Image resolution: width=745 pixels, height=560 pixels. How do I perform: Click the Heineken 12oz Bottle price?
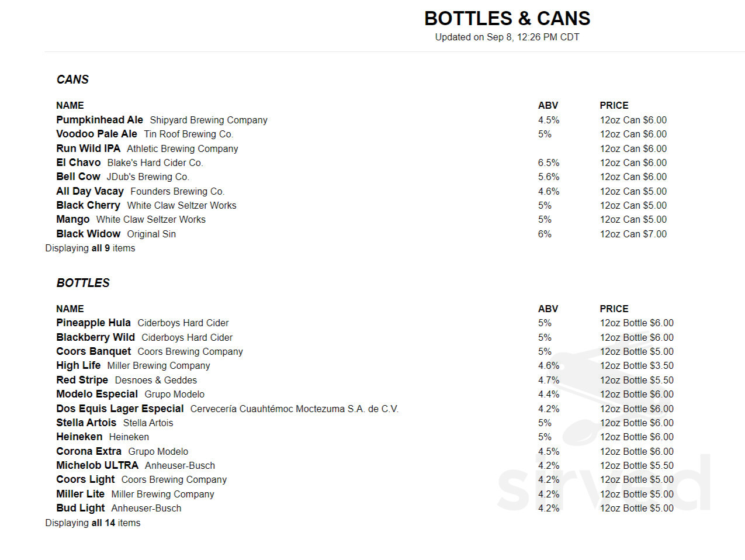pyautogui.click(x=636, y=437)
